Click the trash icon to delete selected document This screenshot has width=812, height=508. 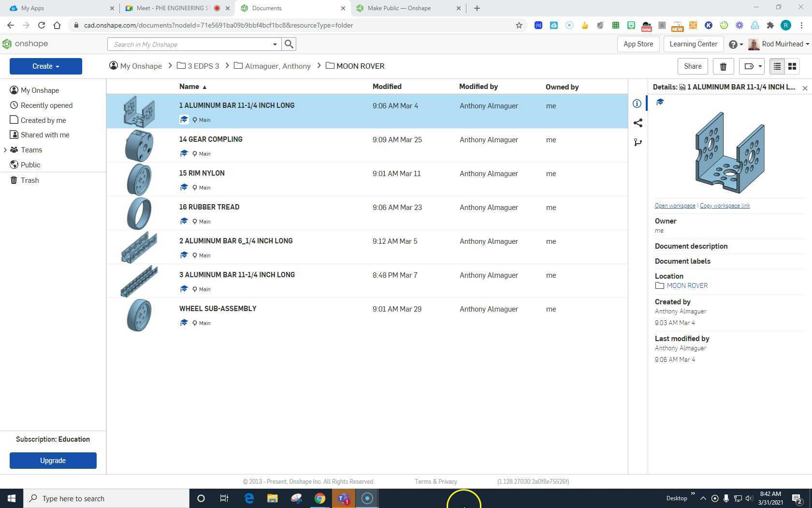[x=723, y=66]
